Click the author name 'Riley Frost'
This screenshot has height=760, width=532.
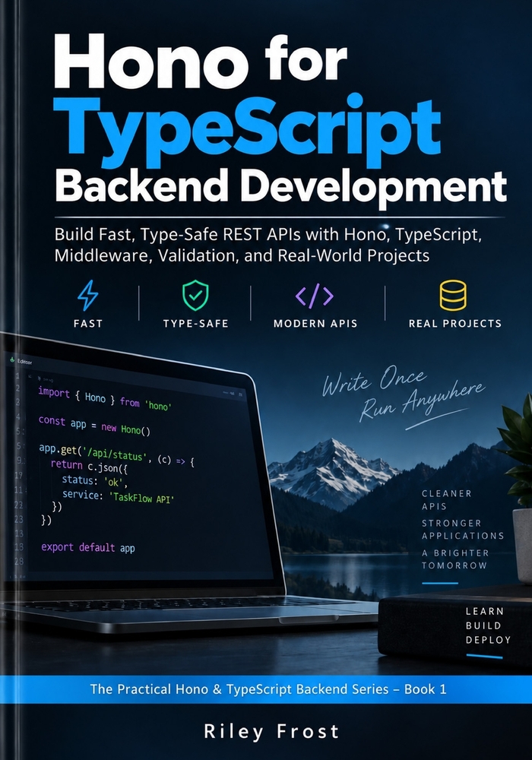coord(271,731)
